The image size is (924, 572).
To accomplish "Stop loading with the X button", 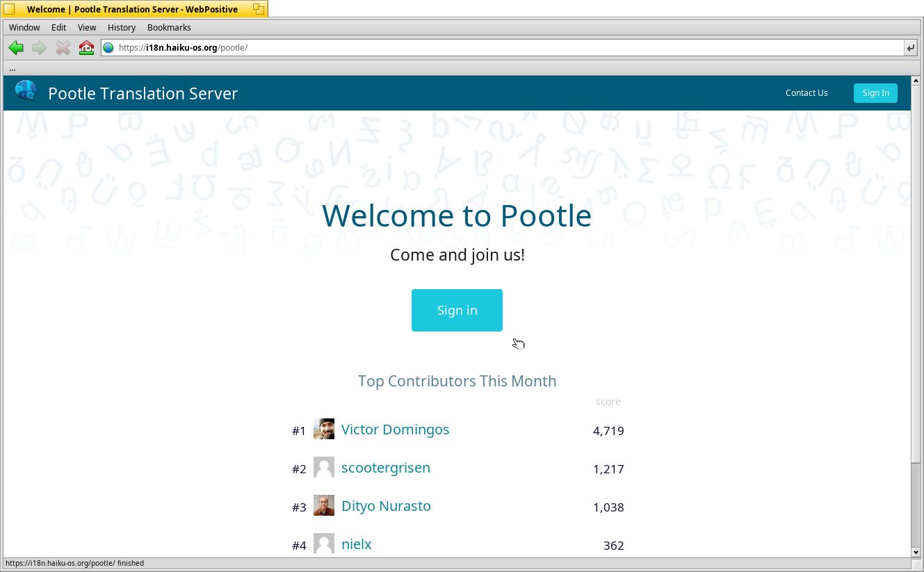I will pyautogui.click(x=63, y=48).
